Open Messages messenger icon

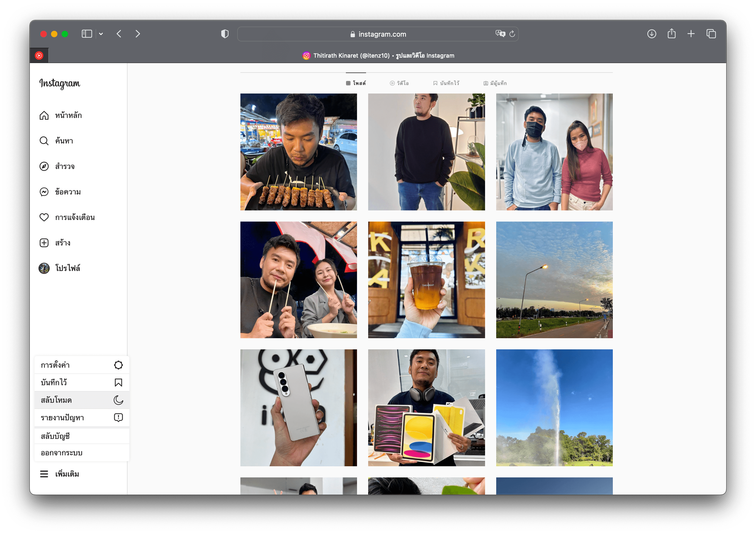coord(44,192)
